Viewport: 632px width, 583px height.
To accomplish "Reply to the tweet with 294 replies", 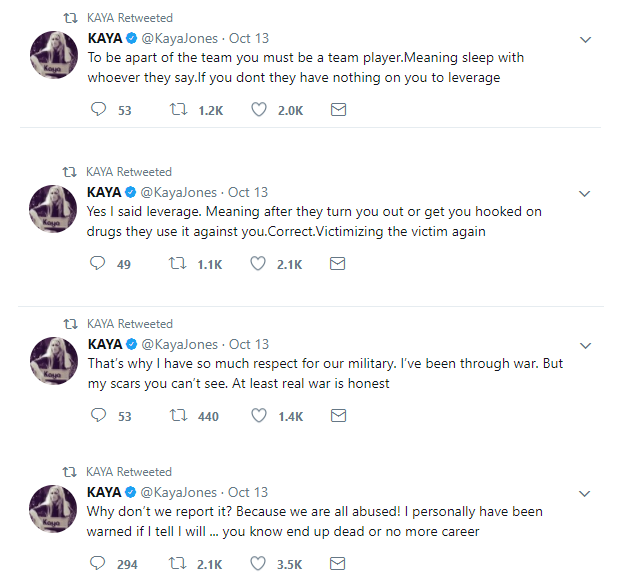I will (97, 564).
